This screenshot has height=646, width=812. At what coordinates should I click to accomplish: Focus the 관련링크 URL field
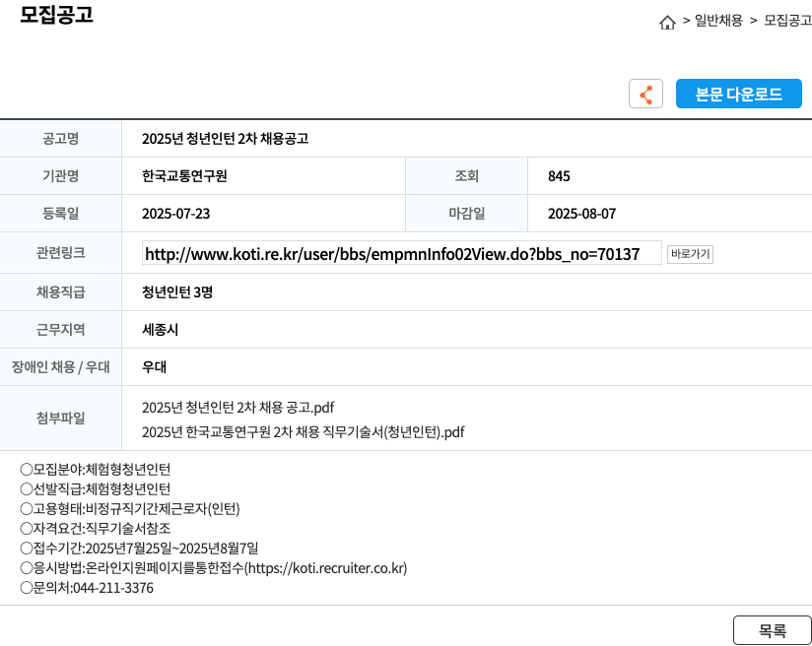pos(401,254)
